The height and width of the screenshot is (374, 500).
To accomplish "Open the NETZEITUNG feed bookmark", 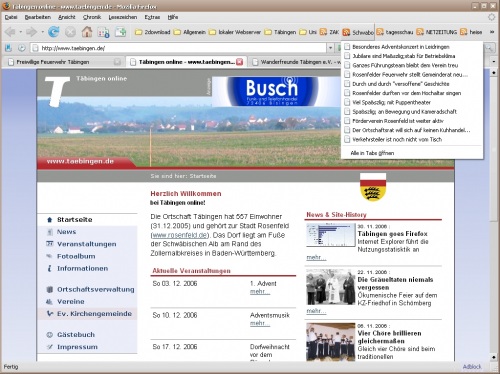I will 437,32.
